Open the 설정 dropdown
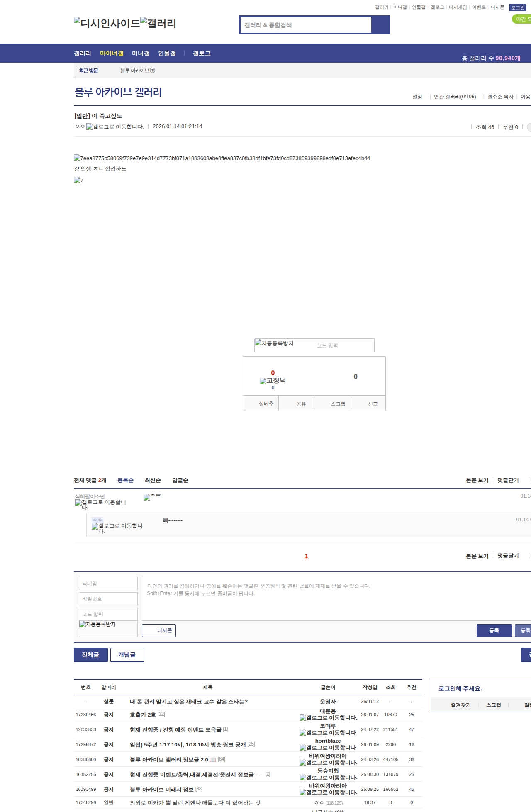Screen dimensions: 531x812 click(417, 97)
